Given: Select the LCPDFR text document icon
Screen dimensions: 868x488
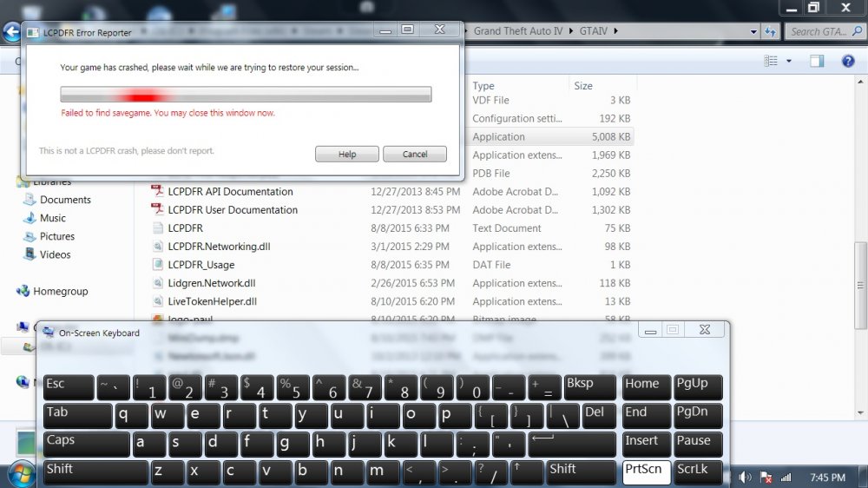Looking at the screenshot, I should point(158,228).
